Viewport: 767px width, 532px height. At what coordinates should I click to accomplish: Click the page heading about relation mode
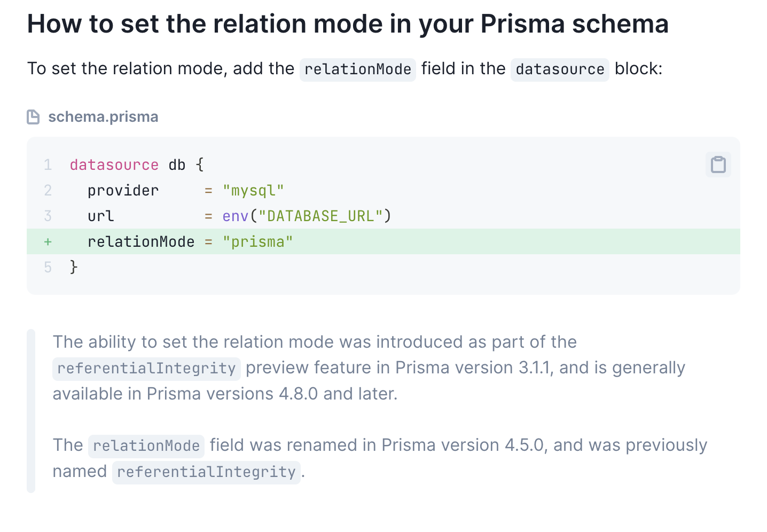pos(348,24)
